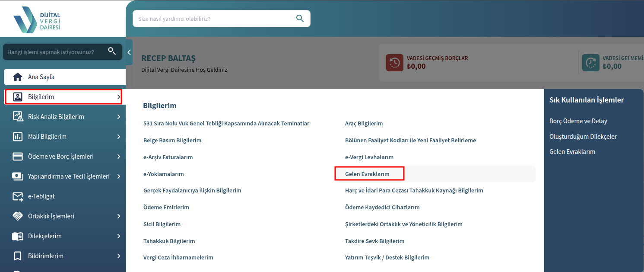
Task: Open Ortaklık İşlemleri menu label
Action: pos(51,216)
